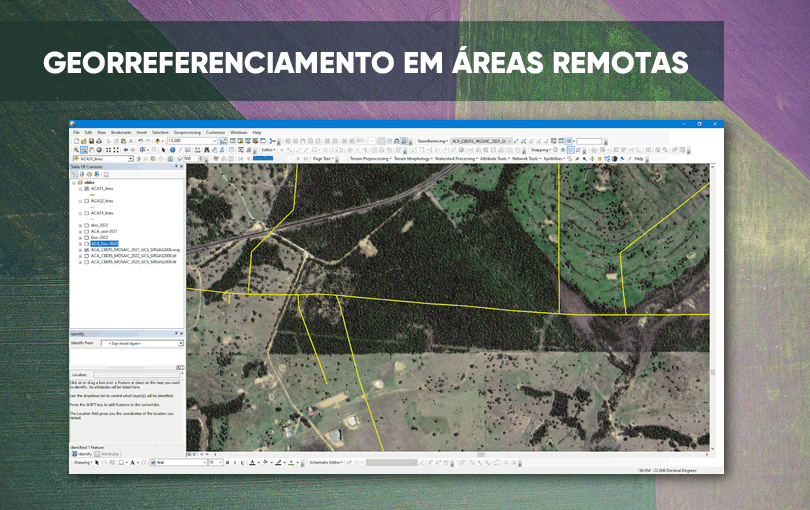Open the Geoprocessing menu

[x=187, y=132]
